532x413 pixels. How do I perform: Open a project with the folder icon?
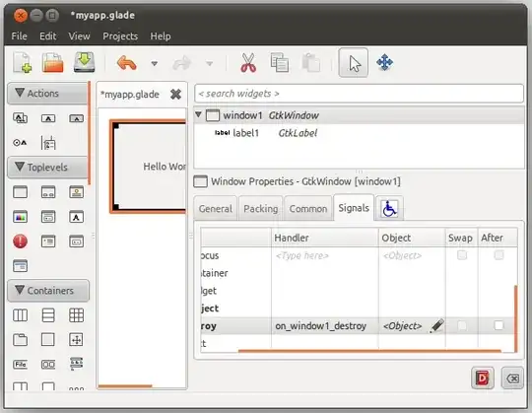pos(53,62)
